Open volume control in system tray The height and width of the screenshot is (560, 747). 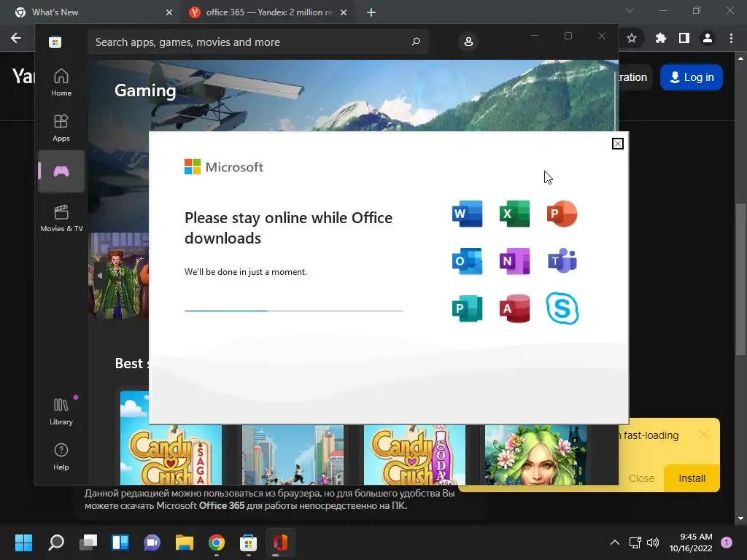(653, 542)
